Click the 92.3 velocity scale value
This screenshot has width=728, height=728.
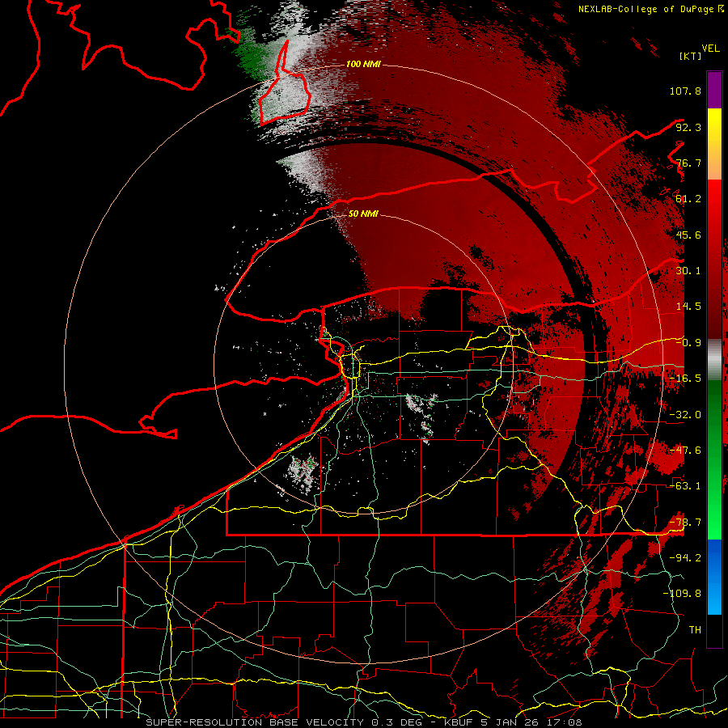(x=688, y=127)
